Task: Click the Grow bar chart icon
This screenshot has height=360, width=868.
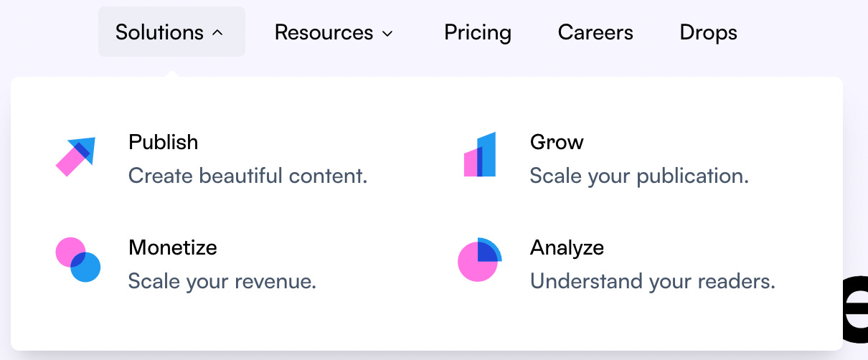Action: 480,154
